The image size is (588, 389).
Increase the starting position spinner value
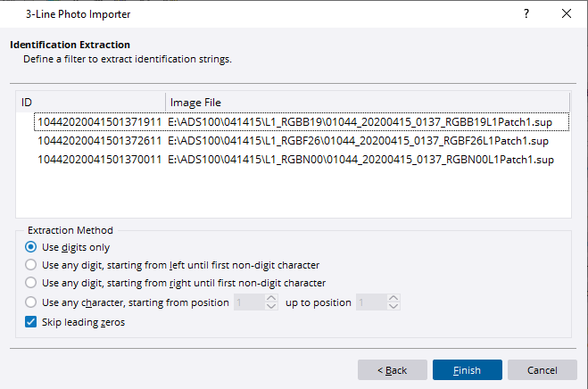coord(272,299)
